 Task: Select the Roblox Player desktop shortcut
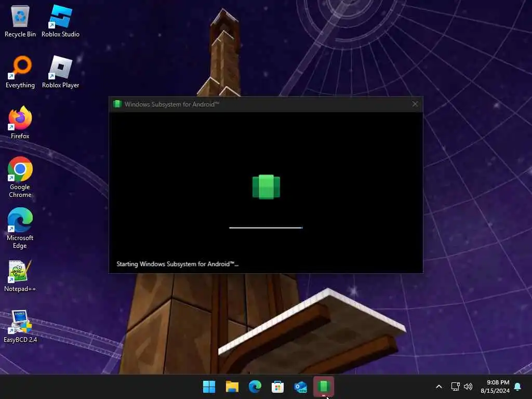[x=60, y=72]
